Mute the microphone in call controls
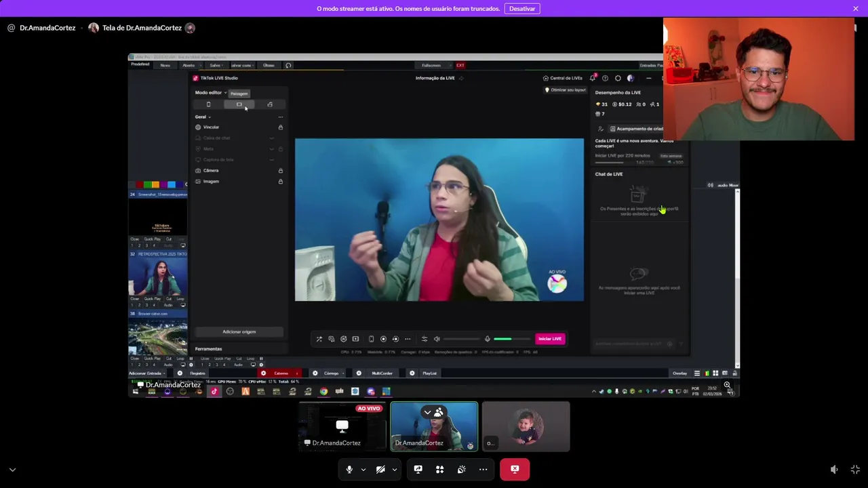Screen dimensions: 868x488 [349, 469]
